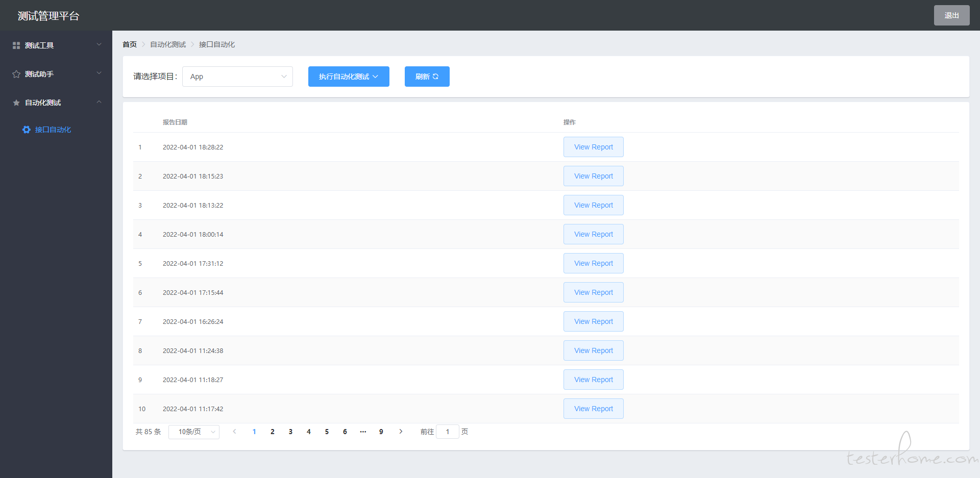Go to pagination page 2

(x=273, y=432)
